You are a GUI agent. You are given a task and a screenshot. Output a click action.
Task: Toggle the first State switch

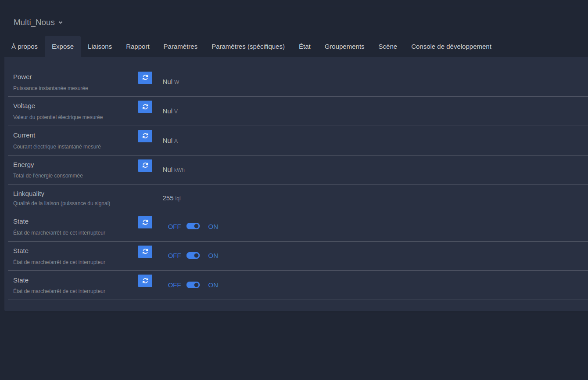(x=193, y=226)
